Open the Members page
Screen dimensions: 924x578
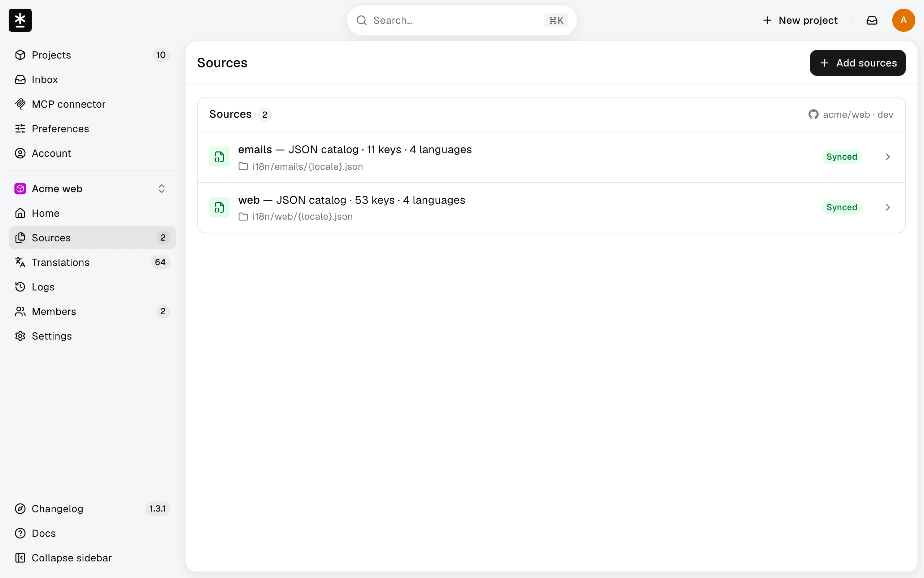click(92, 311)
